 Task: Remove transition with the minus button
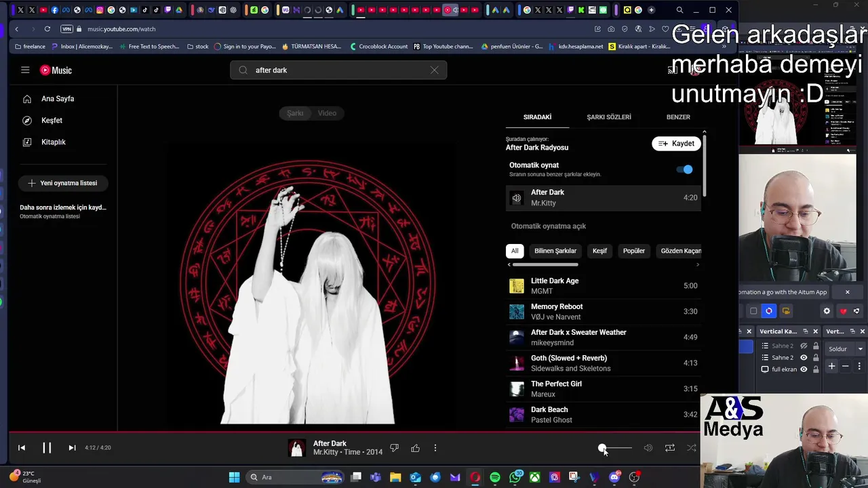[846, 366]
